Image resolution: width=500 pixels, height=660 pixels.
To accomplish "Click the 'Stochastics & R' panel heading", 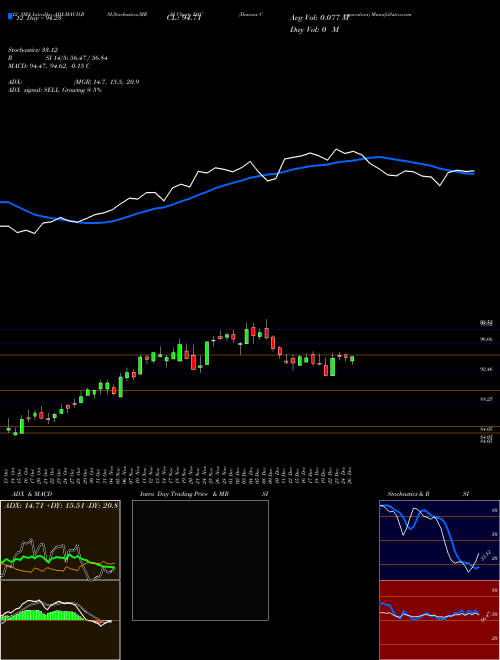I will click(x=408, y=494).
